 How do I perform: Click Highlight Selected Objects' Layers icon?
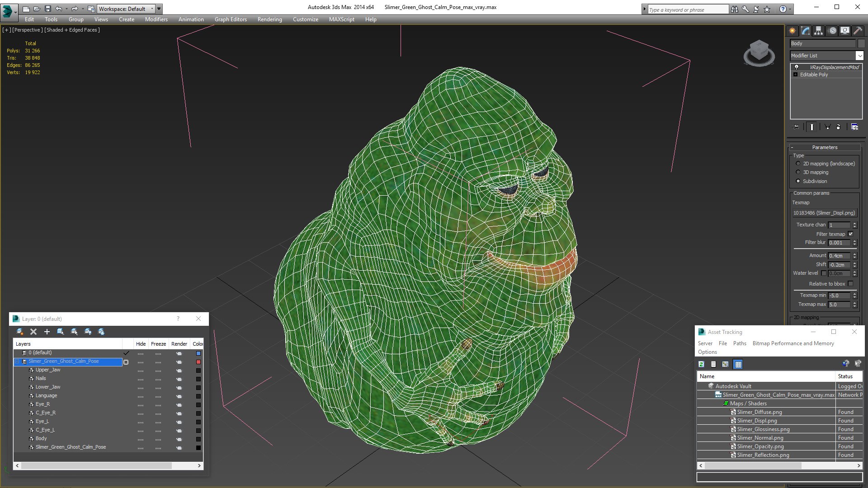pyautogui.click(x=74, y=332)
